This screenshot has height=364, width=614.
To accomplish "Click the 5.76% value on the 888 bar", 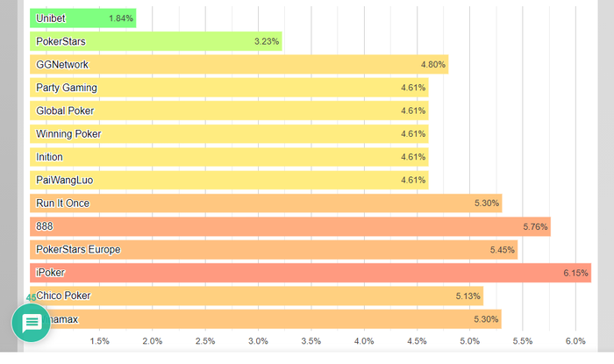I will [535, 227].
